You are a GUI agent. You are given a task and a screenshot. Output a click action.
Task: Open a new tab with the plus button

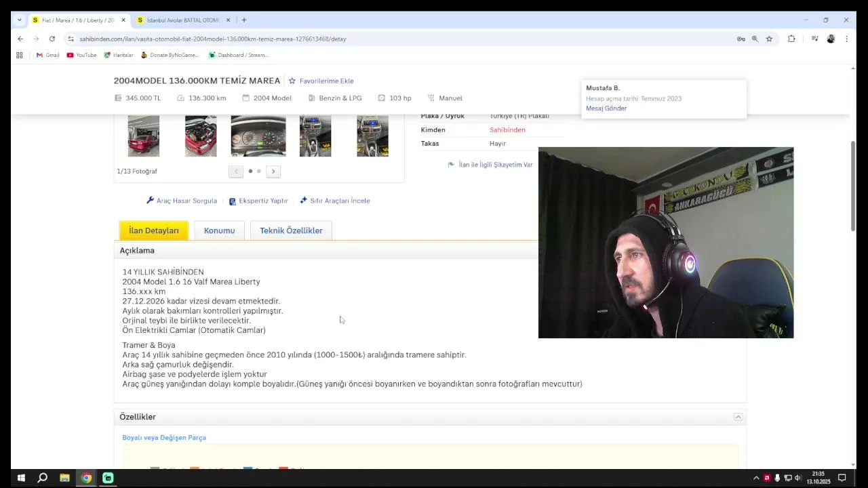244,20
